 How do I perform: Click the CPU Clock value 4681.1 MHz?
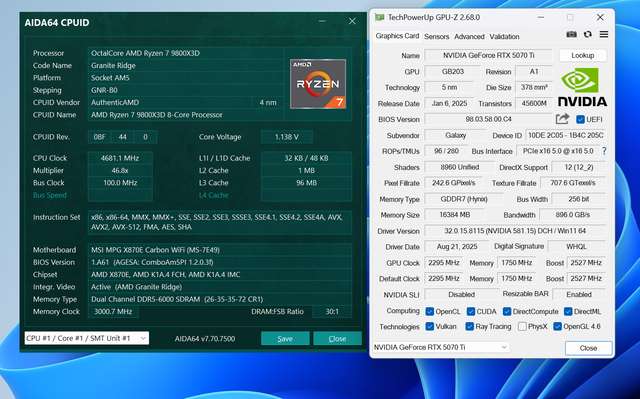tap(120, 158)
